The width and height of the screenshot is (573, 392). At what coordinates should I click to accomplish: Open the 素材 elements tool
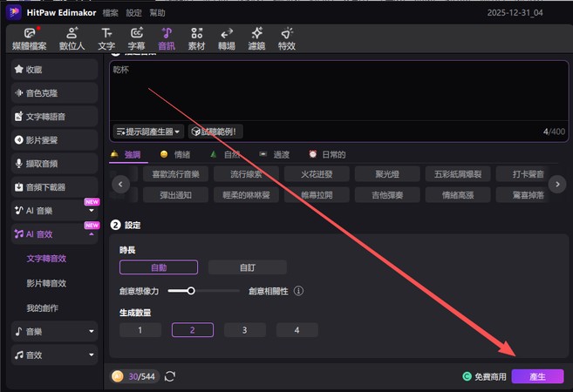click(x=196, y=38)
